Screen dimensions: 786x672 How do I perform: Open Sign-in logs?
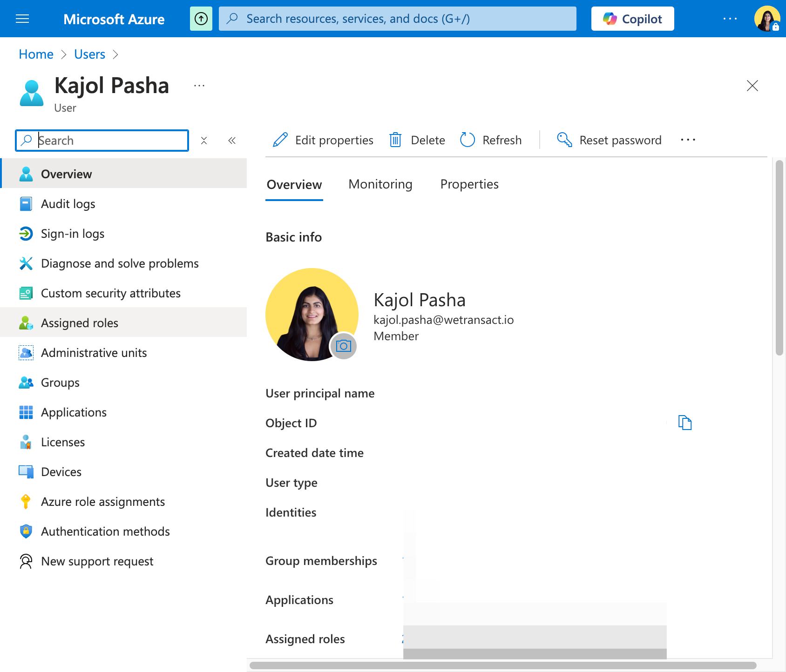coord(123,233)
